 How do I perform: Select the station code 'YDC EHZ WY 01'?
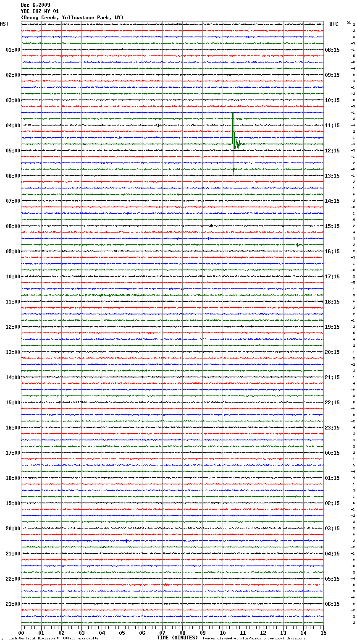pos(39,11)
